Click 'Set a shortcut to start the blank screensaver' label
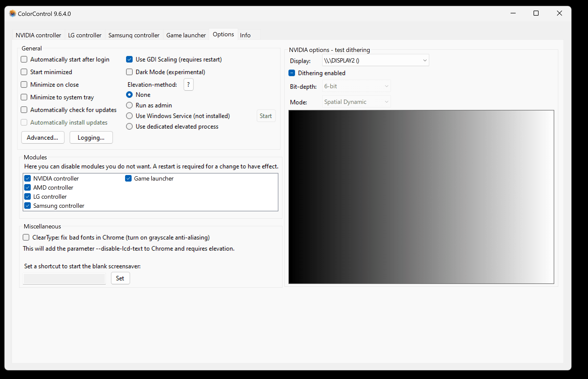 (x=82, y=266)
